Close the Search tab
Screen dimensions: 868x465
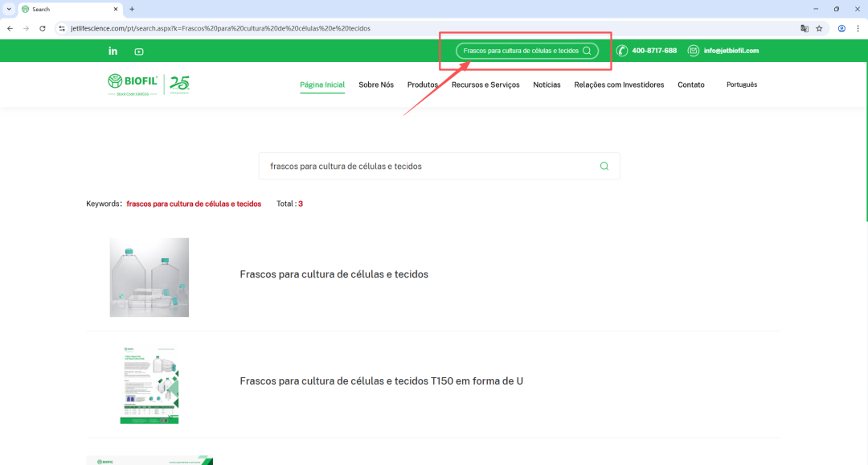click(x=116, y=9)
